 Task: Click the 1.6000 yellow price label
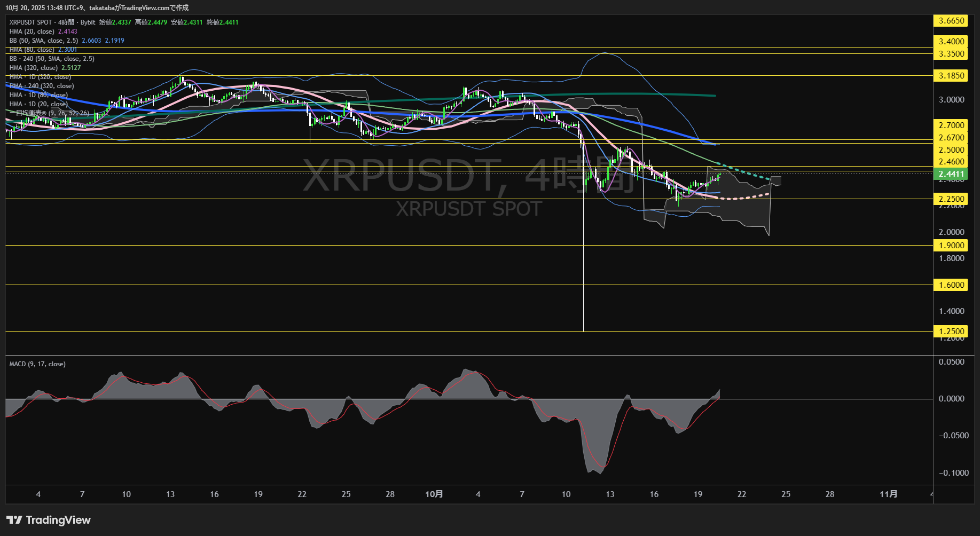click(x=951, y=285)
